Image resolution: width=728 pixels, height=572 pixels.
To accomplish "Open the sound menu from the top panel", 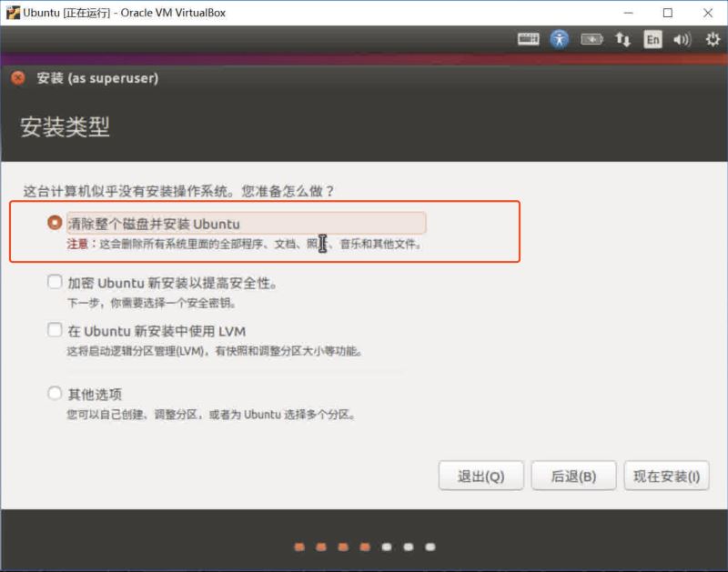I will click(683, 40).
